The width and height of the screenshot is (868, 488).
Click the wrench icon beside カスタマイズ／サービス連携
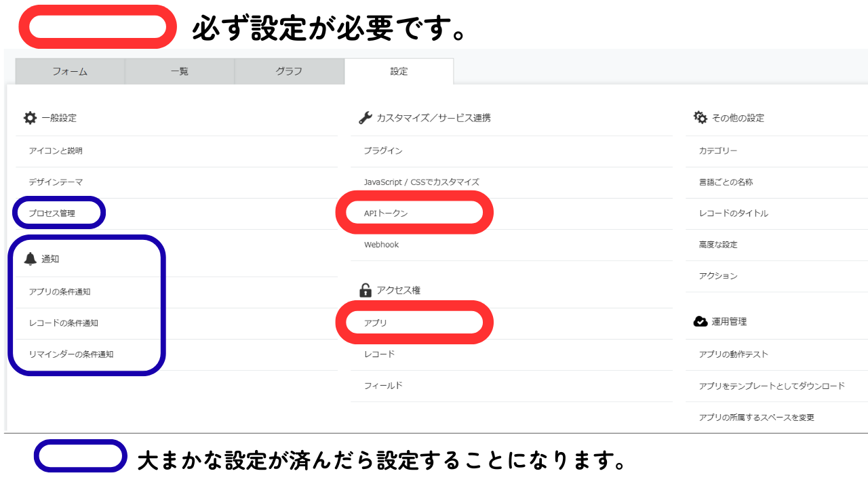[x=365, y=117]
